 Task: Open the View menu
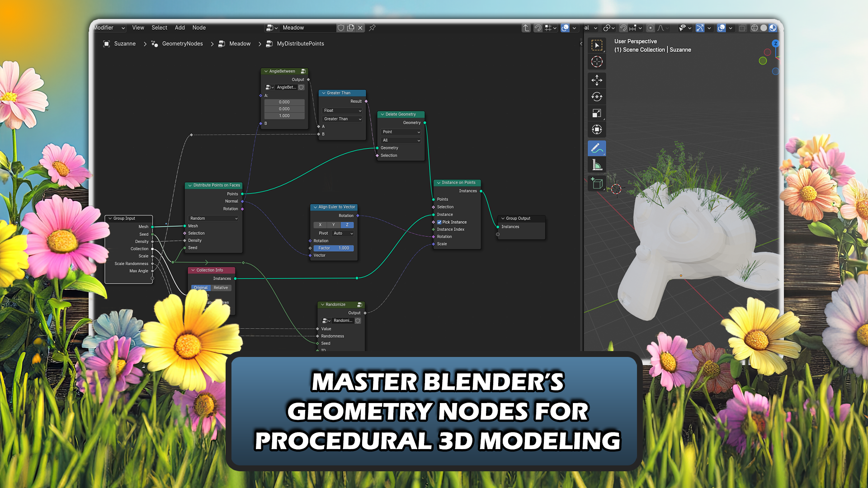point(138,28)
